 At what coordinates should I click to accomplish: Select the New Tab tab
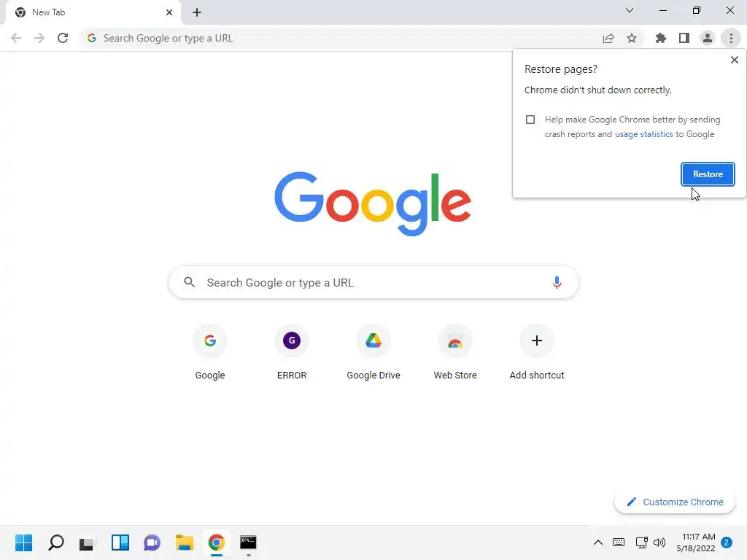(93, 12)
